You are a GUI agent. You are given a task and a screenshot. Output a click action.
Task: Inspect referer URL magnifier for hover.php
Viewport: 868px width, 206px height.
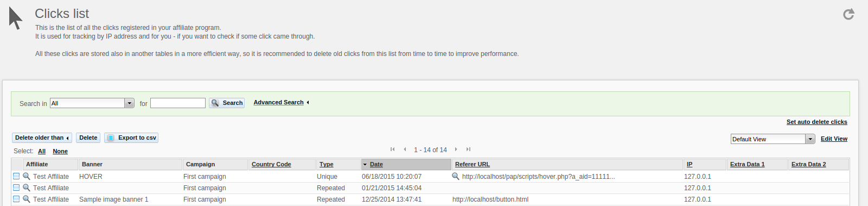coord(456,176)
